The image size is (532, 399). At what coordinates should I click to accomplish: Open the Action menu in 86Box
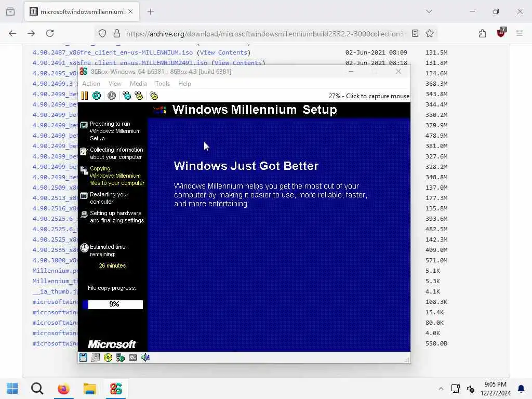click(x=91, y=84)
